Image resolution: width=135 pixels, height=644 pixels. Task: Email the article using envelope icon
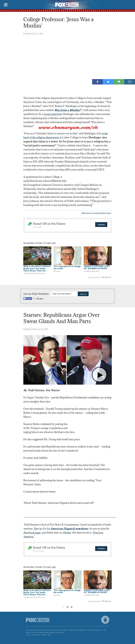(130, 82)
